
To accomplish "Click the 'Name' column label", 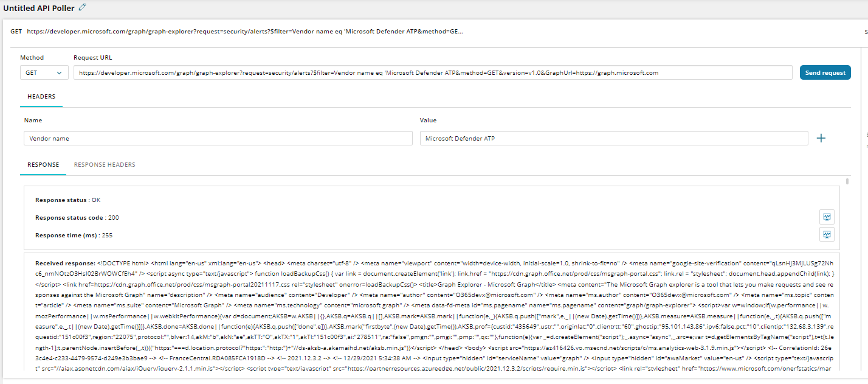I will [x=33, y=120].
